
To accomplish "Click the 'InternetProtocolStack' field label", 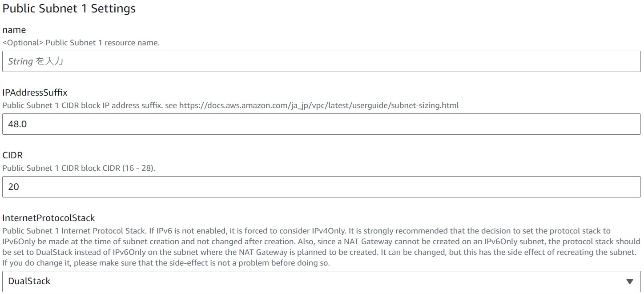I will (x=48, y=218).
